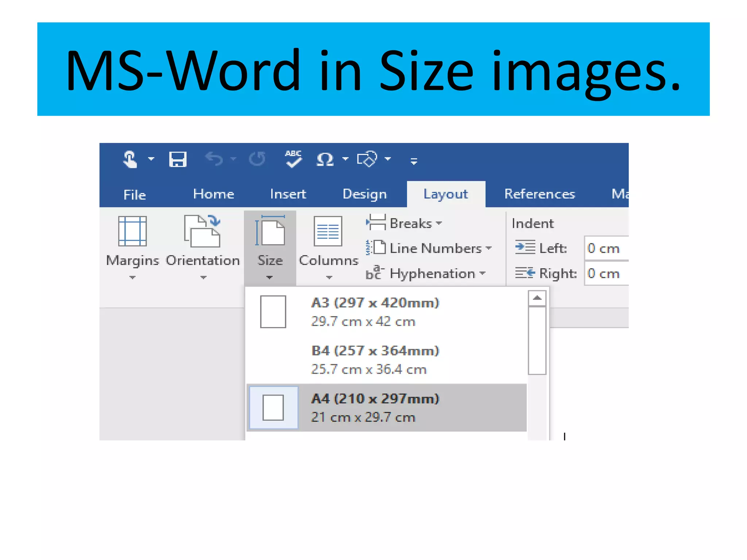Click the Indent Left value field

coord(606,248)
